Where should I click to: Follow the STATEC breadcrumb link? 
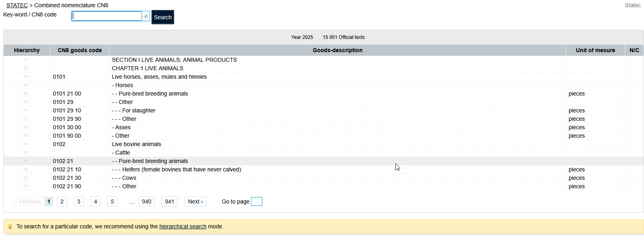(x=17, y=5)
